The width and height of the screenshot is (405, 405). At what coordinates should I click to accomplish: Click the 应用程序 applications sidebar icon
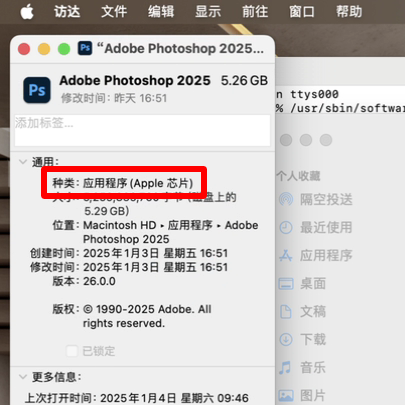(x=286, y=256)
